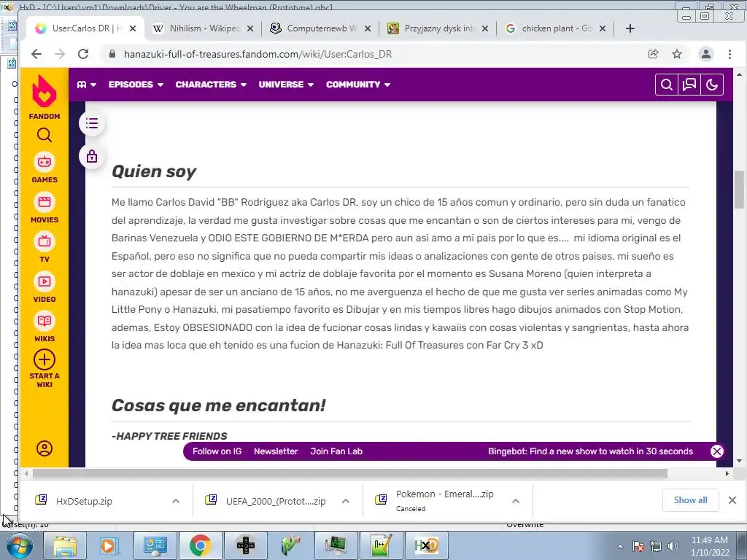Image resolution: width=747 pixels, height=560 pixels.
Task: Toggle dark mode moon icon
Action: click(x=712, y=85)
